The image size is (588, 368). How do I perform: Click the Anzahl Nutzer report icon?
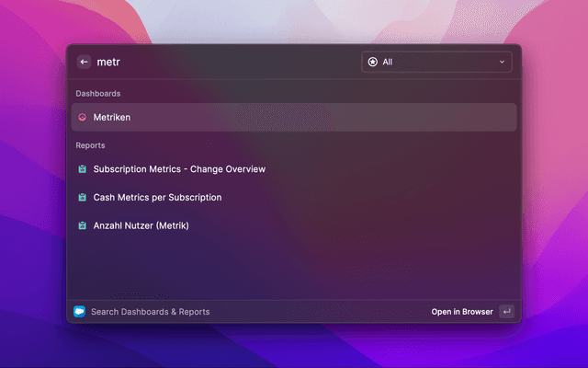click(x=83, y=225)
